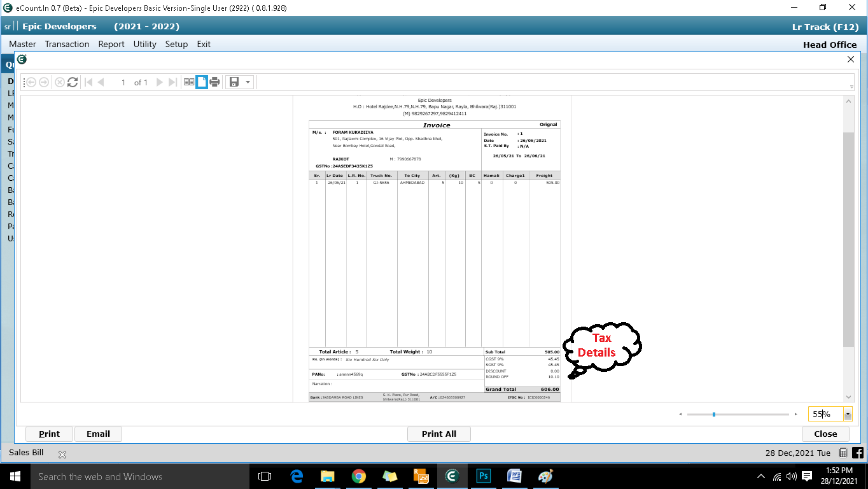
Task: Go to next report page
Action: [x=160, y=82]
